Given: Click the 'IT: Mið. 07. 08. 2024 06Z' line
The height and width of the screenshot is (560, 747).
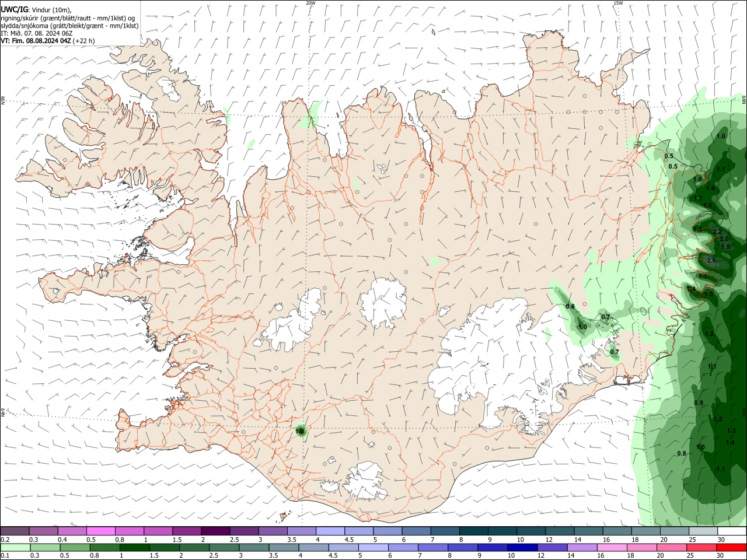Looking at the screenshot, I should pyautogui.click(x=37, y=33).
